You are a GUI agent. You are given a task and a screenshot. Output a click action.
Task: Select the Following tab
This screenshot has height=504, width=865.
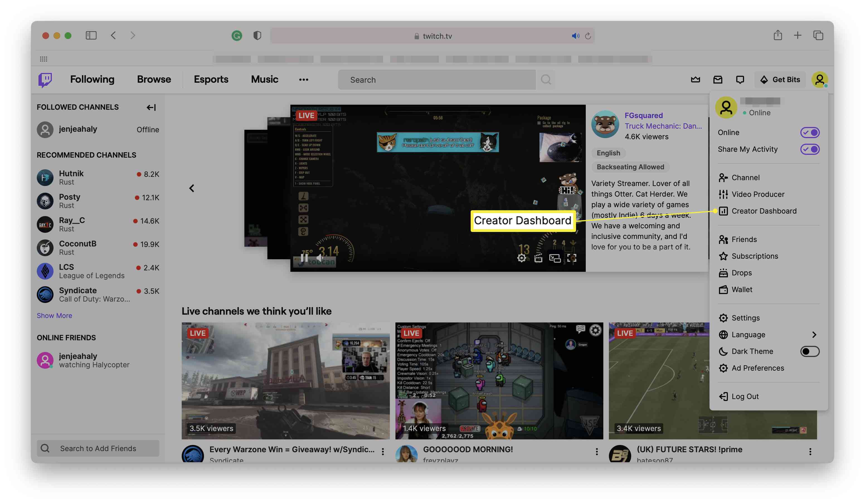(93, 79)
